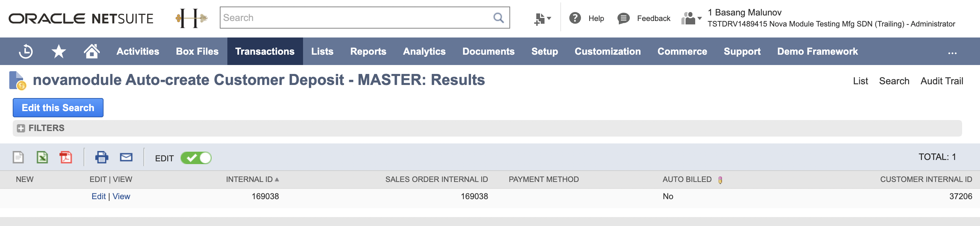Viewport: 980px width, 226px height.
Task: Click the pencil icon beside Auto Billed
Action: [x=720, y=180]
